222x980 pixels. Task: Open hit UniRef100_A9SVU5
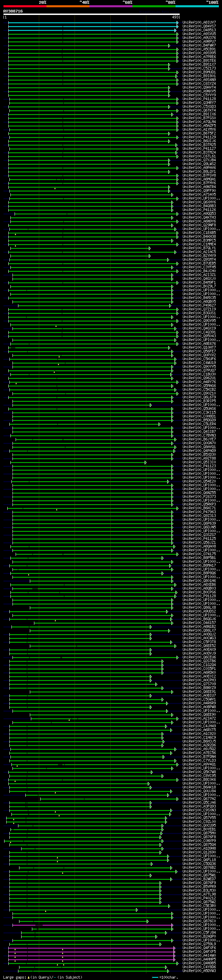pyautogui.click(x=199, y=34)
